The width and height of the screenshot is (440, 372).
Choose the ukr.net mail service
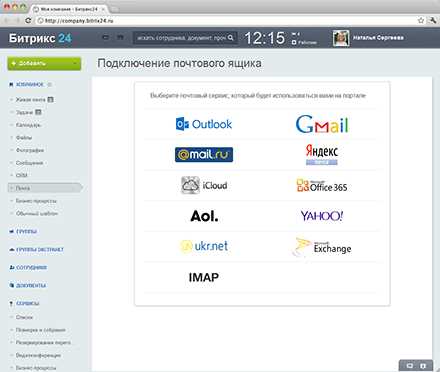(204, 246)
